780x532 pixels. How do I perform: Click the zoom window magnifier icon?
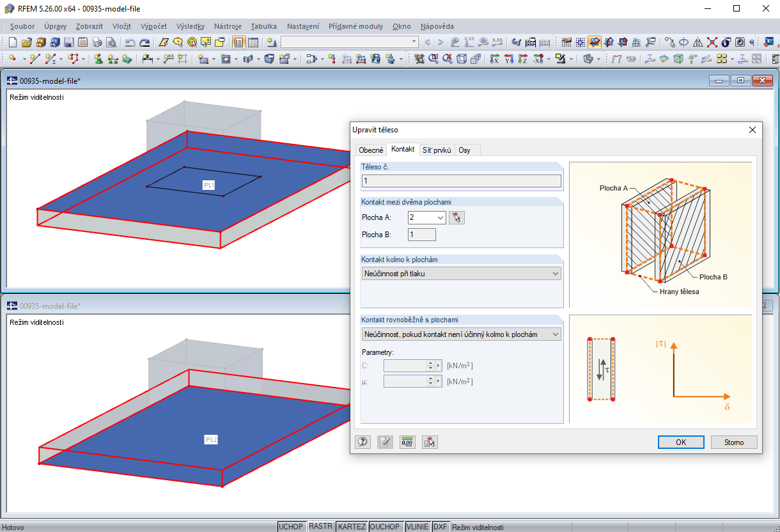pyautogui.click(x=433, y=58)
